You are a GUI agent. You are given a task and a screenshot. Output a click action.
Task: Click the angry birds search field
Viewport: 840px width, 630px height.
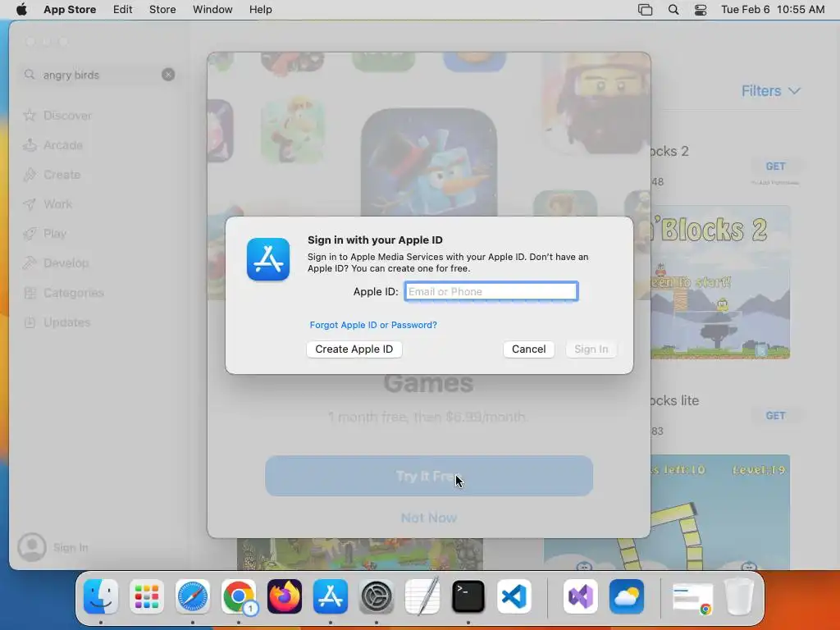[99, 75]
